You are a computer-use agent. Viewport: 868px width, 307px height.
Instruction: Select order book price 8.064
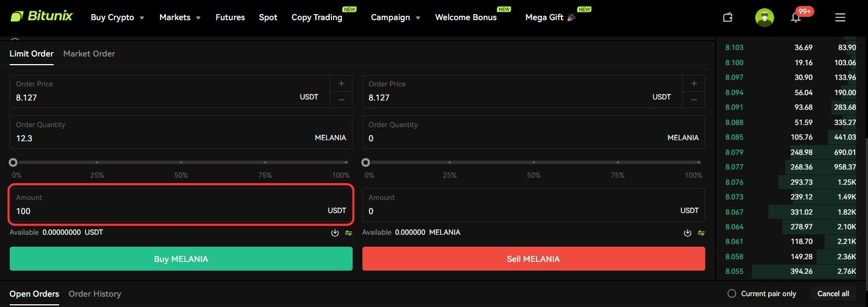pyautogui.click(x=735, y=227)
